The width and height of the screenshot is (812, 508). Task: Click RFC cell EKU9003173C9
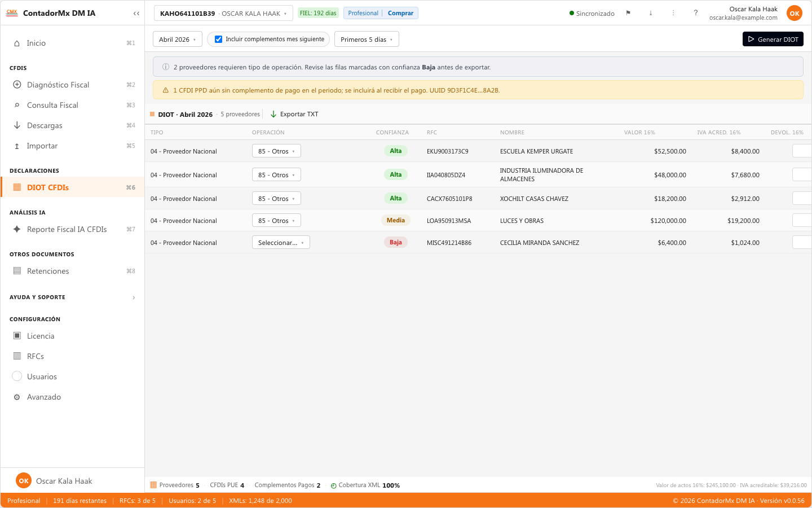click(x=448, y=151)
